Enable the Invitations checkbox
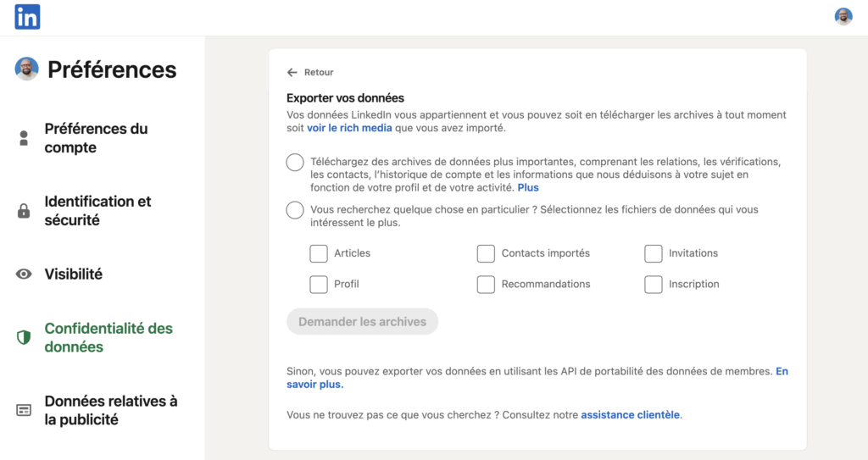 pyautogui.click(x=653, y=253)
